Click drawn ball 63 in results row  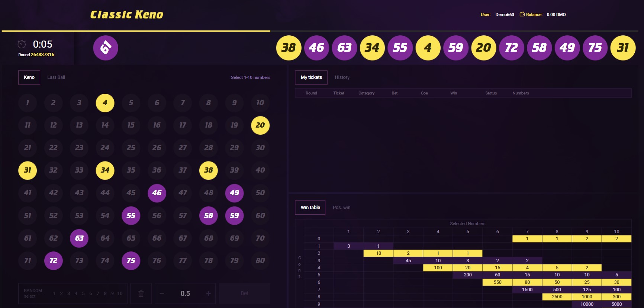[345, 48]
